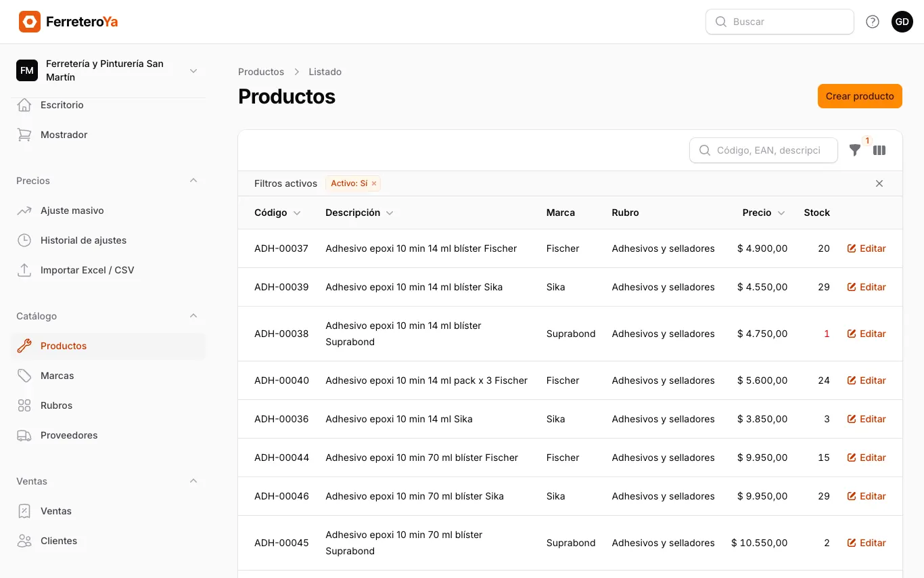Screen dimensions: 924x578
Task: Select Productos in the Catálogo section
Action: 108,346
